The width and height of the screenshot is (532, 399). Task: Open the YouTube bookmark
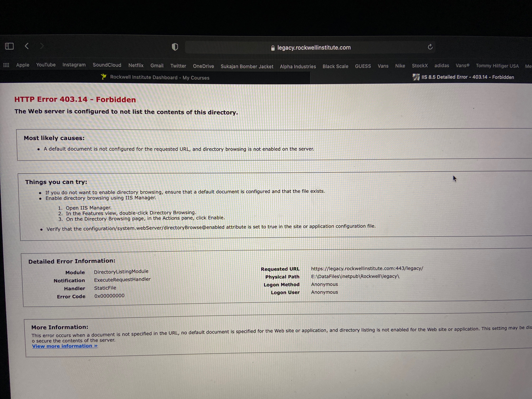tap(46, 65)
